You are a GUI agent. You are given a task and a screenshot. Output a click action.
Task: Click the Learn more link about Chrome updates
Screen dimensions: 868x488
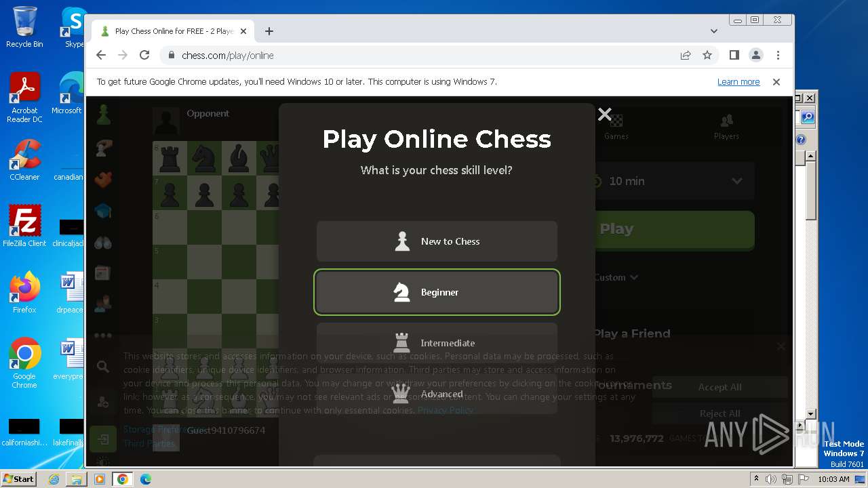738,82
